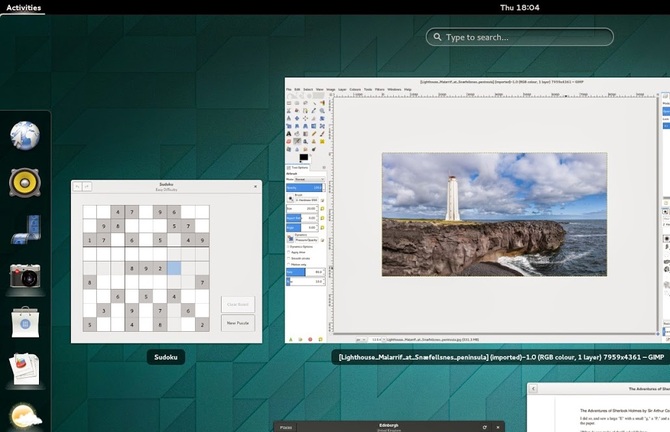Open the Edit menu in GIMP
This screenshot has height=432, width=670.
(x=297, y=89)
